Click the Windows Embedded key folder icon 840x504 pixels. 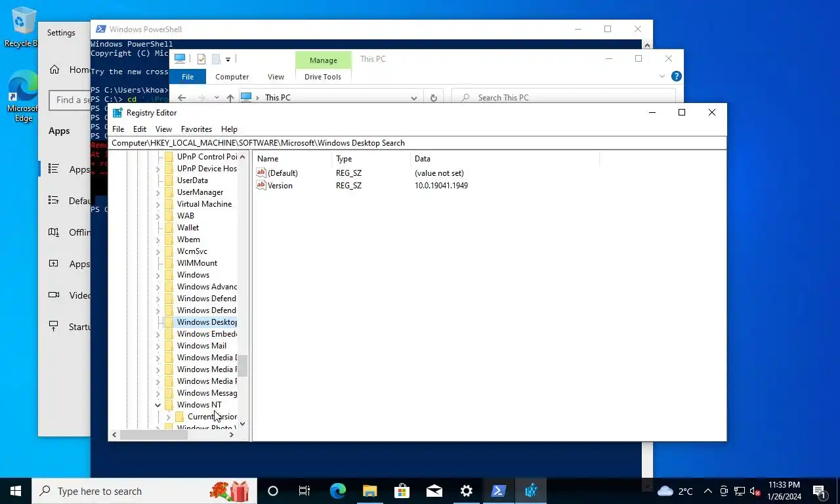click(169, 334)
